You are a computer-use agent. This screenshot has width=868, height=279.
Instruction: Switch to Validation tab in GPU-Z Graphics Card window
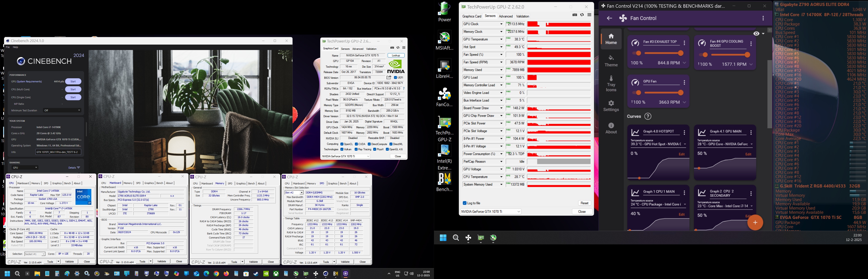371,49
